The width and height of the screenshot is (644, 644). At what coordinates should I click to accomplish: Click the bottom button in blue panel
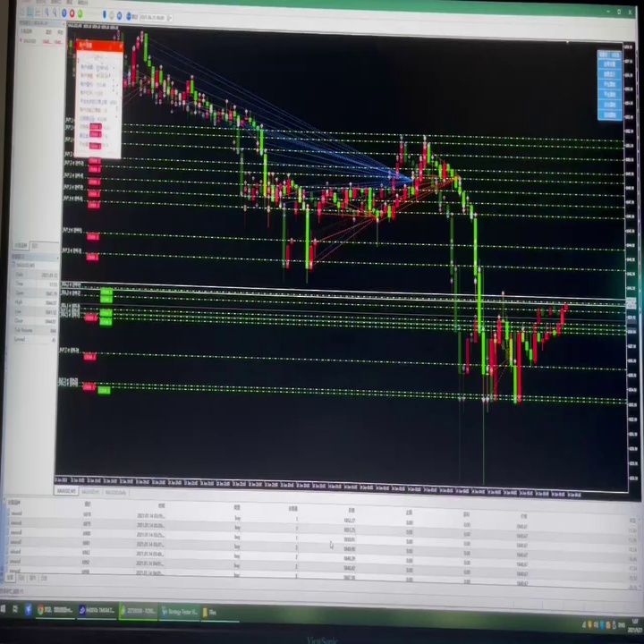click(609, 115)
